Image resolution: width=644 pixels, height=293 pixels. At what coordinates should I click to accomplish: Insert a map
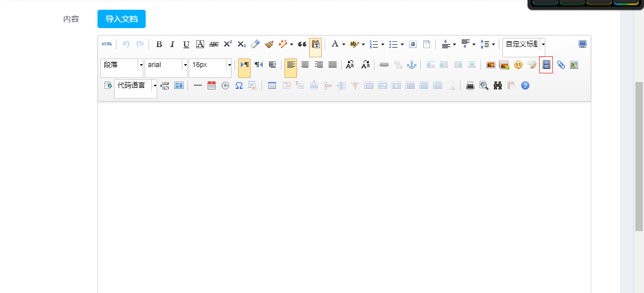click(574, 65)
